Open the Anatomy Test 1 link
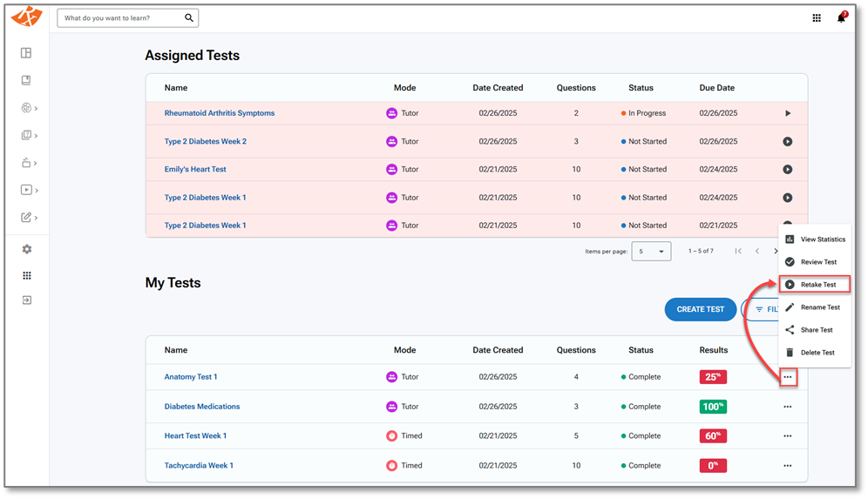The image size is (868, 499). pyautogui.click(x=191, y=377)
